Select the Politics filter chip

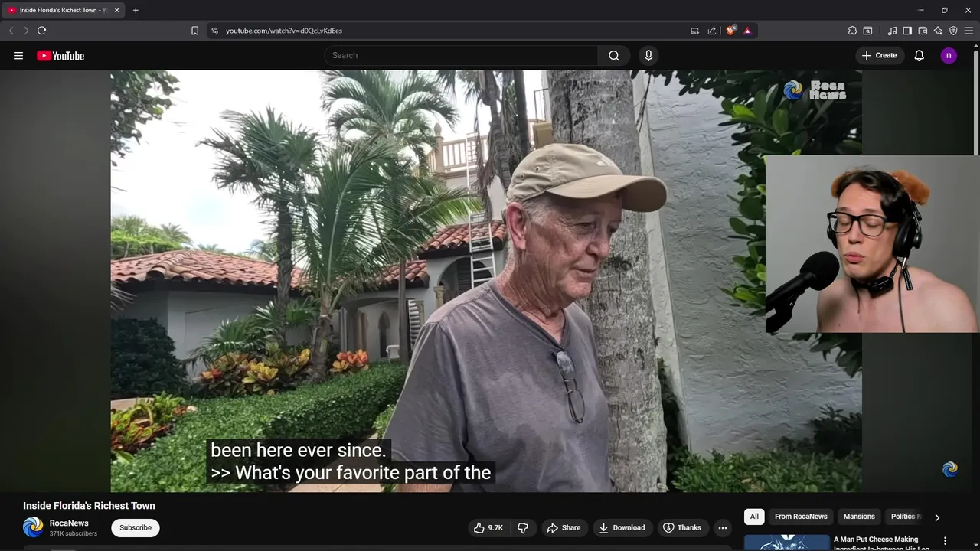[x=904, y=517]
